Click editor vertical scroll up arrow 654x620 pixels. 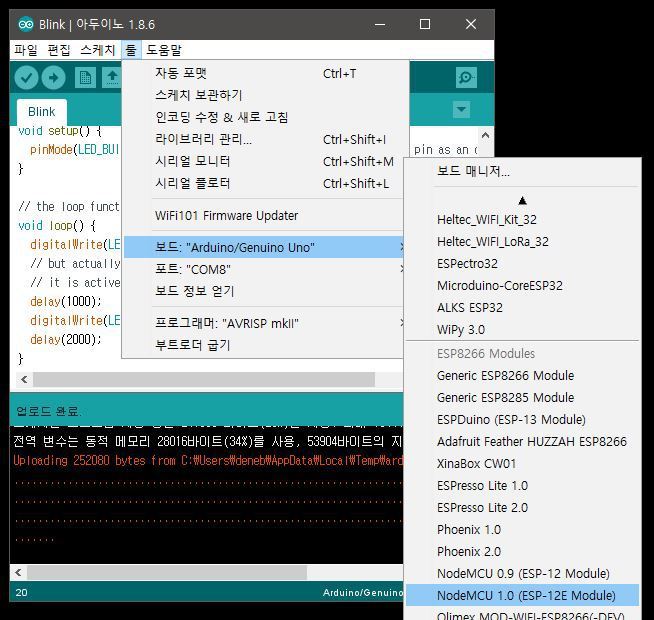tap(485, 135)
